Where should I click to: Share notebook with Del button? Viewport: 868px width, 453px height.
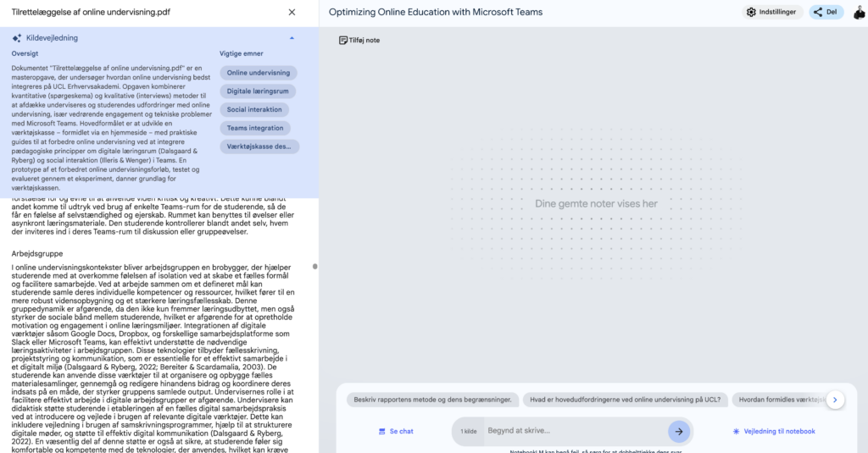tap(826, 12)
